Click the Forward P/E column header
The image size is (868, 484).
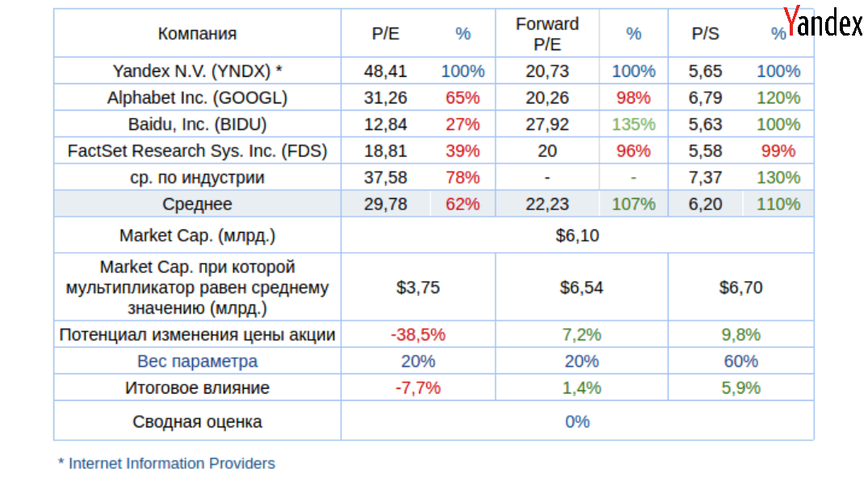(x=547, y=34)
